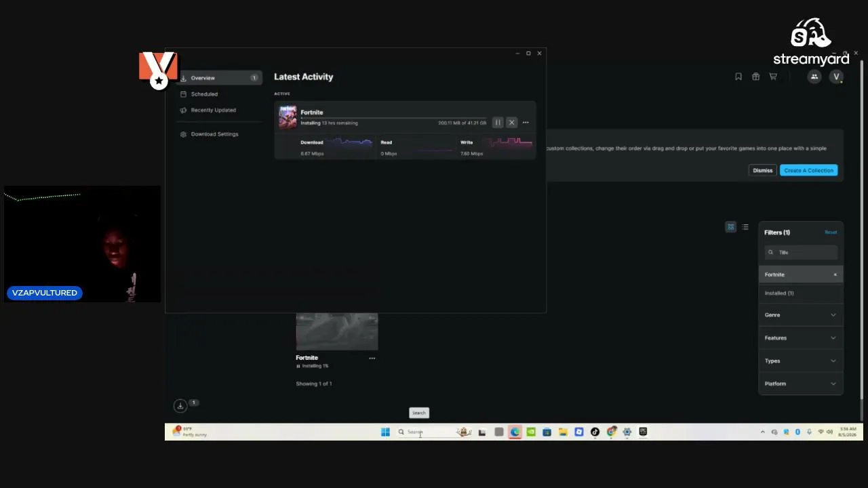Open the Fortnite tile's three-dot menu
This screenshot has height=488, width=868.
coord(372,358)
